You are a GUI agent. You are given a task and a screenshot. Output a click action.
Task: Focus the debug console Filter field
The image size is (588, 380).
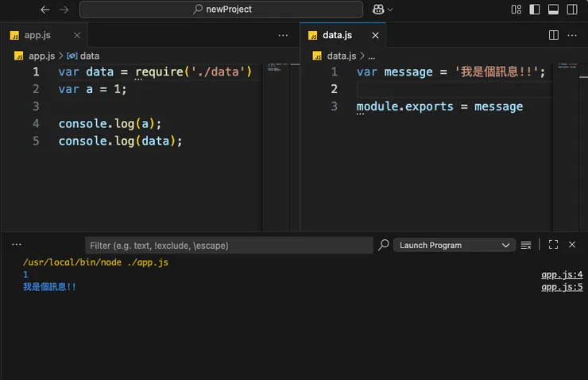(229, 246)
